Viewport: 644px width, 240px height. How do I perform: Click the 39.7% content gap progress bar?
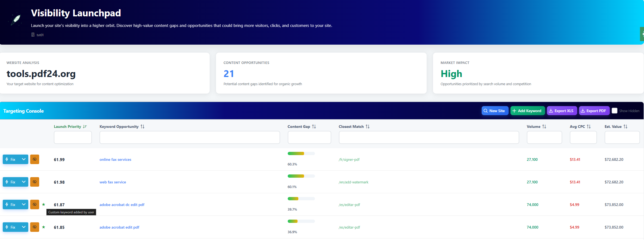[x=301, y=199]
